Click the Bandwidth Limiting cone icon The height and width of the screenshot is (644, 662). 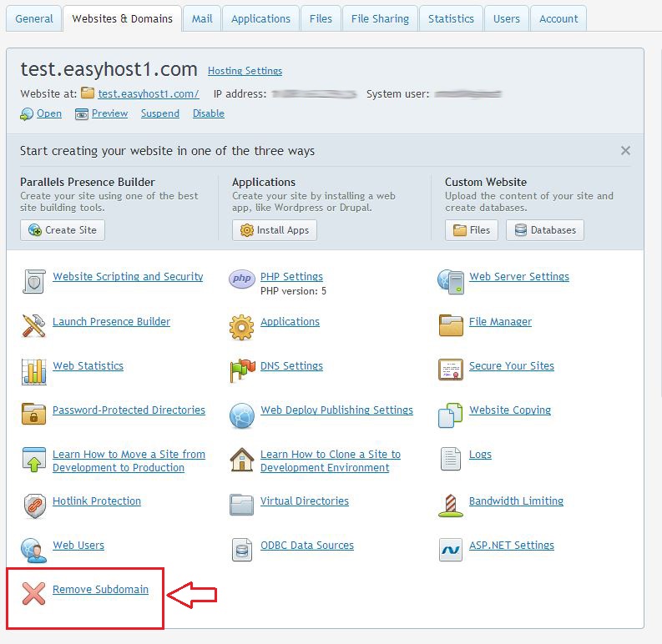click(x=451, y=506)
